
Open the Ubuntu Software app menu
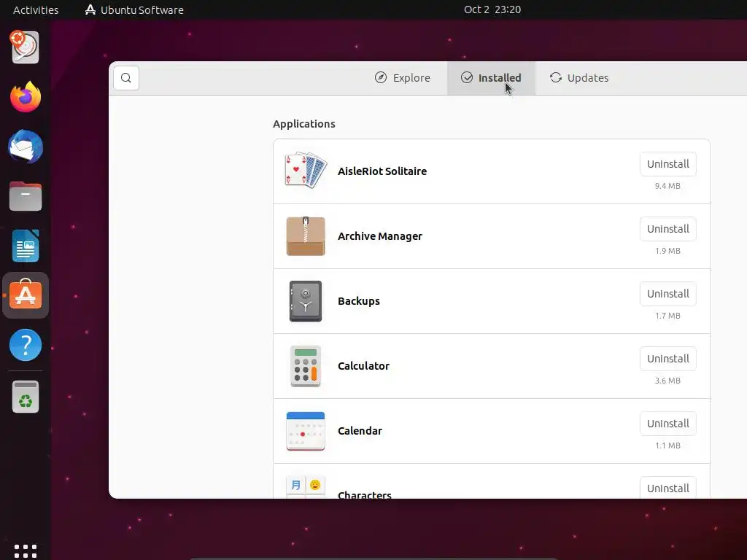click(134, 10)
